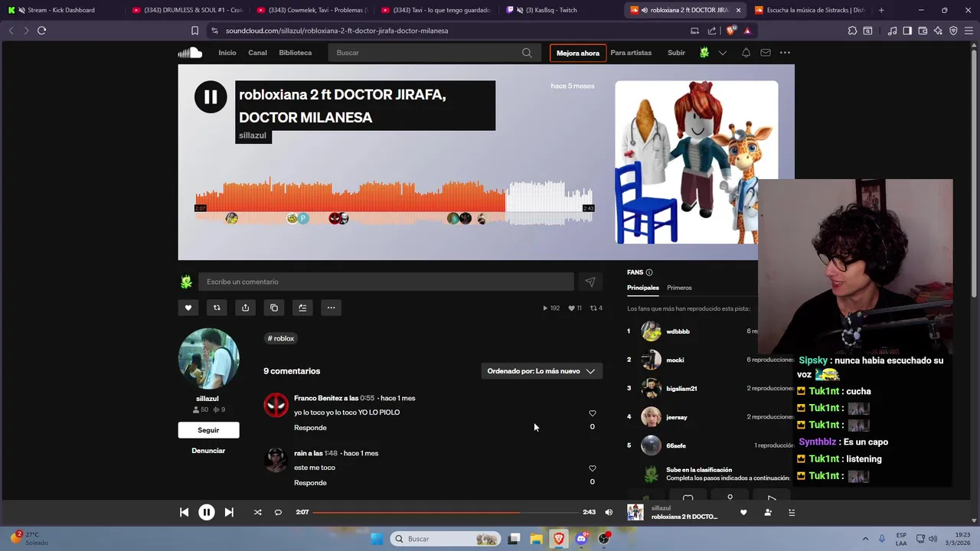
Task: Skip to previous track in player bar
Action: point(184,512)
